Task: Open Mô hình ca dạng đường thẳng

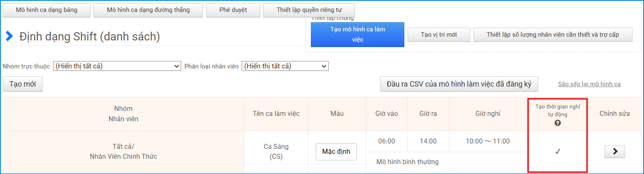Action: click(x=148, y=10)
